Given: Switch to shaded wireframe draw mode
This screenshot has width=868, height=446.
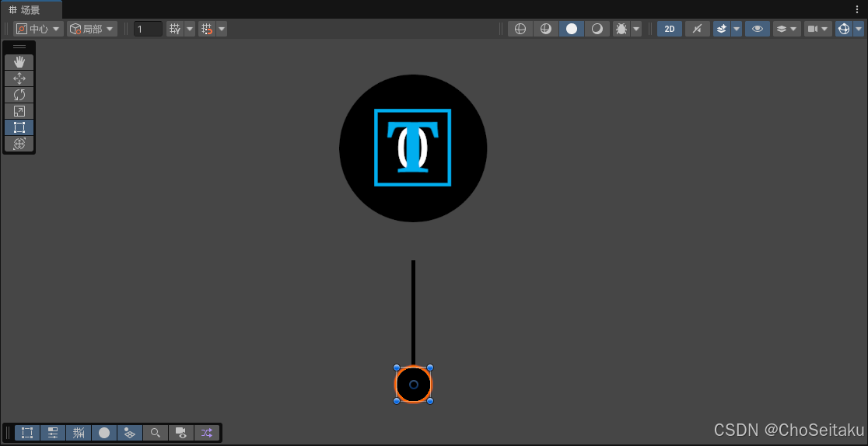Looking at the screenshot, I should pos(546,29).
